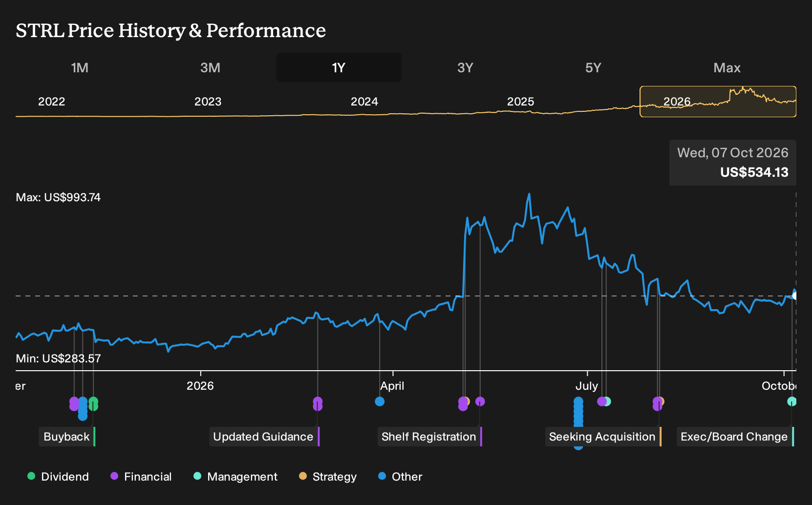The height and width of the screenshot is (505, 812).
Task: Show the Max price history tab
Action: pos(727,67)
